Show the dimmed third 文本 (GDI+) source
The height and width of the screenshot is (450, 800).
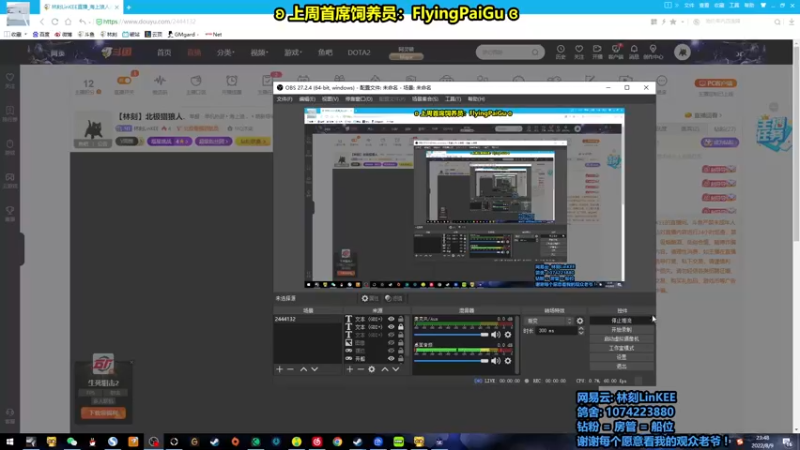click(x=391, y=335)
